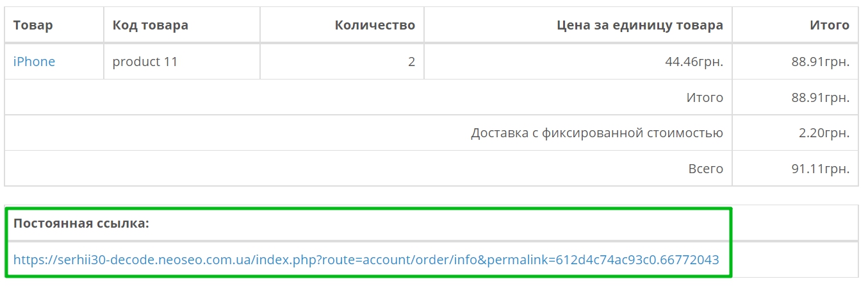This screenshot has width=868, height=295.
Task: Select the Количество column header
Action: [375, 25]
